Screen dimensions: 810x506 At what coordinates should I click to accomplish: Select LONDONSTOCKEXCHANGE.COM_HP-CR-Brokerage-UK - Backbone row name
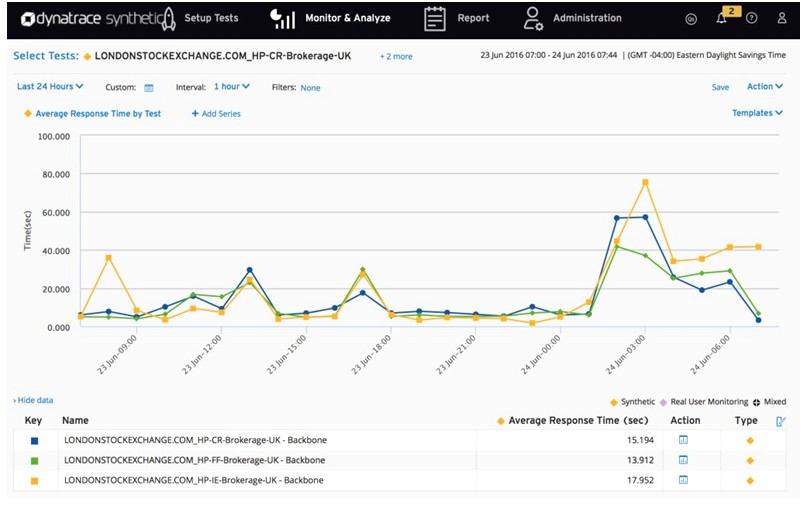point(195,440)
